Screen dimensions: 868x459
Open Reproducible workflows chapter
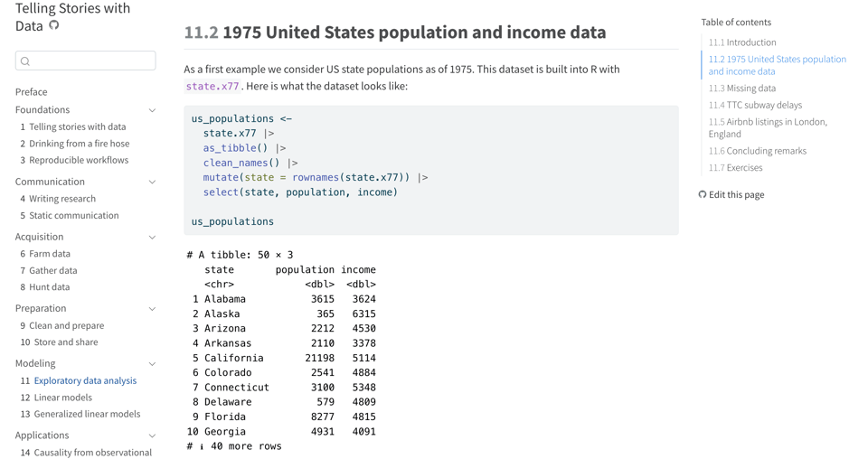[79, 160]
